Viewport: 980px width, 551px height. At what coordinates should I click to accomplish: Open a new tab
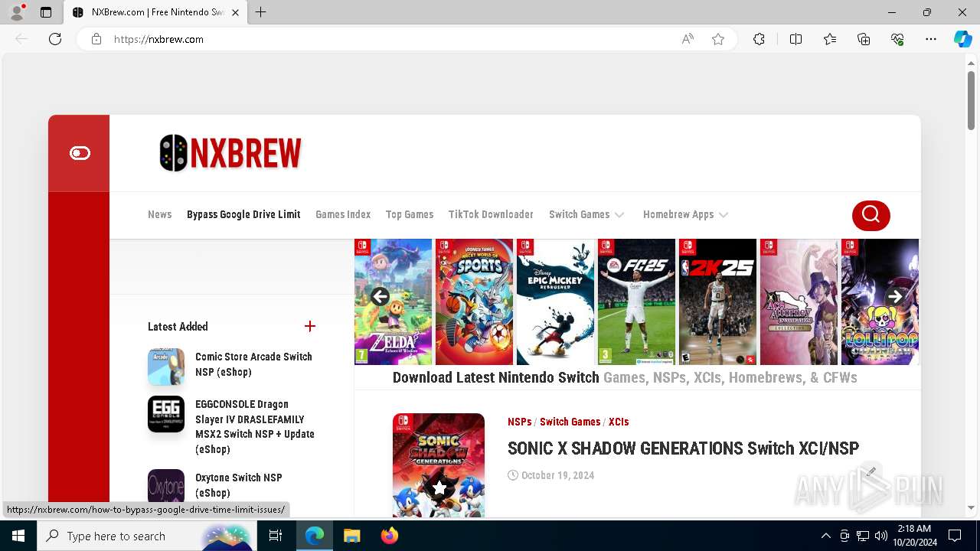260,12
